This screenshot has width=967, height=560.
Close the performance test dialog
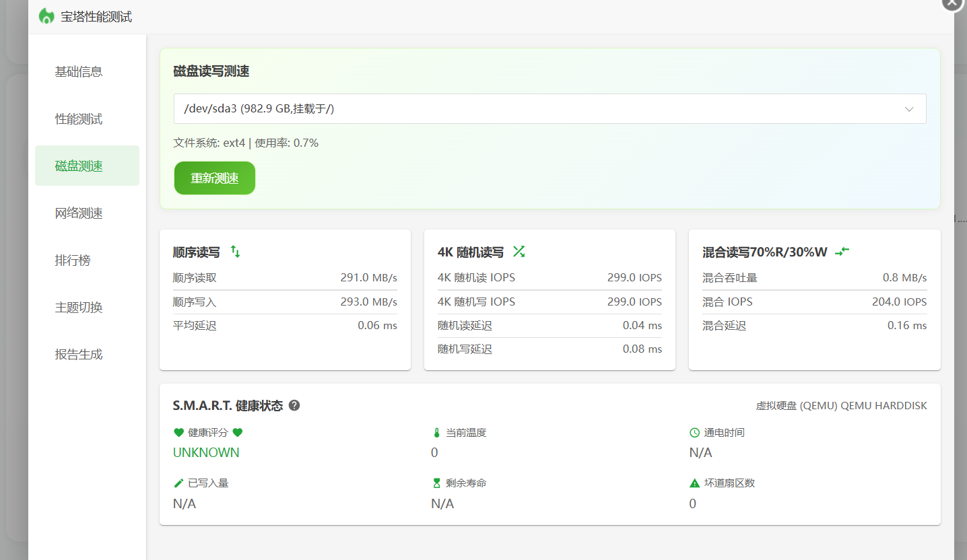pyautogui.click(x=952, y=3)
